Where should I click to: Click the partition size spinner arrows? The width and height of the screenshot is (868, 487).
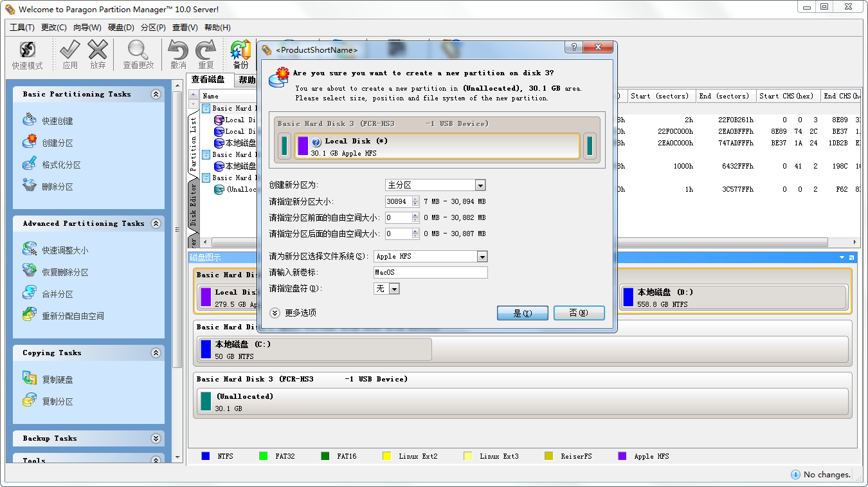[x=415, y=201]
